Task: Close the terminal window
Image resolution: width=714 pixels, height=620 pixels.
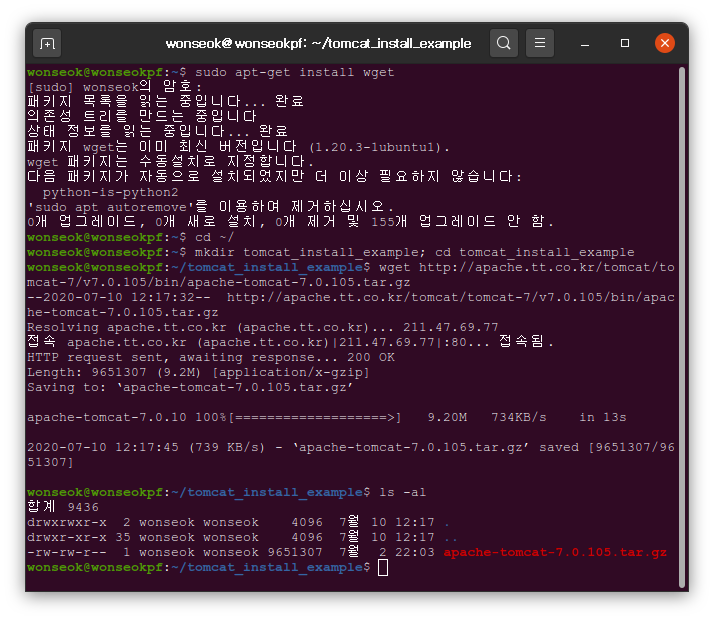Action: pyautogui.click(x=665, y=43)
